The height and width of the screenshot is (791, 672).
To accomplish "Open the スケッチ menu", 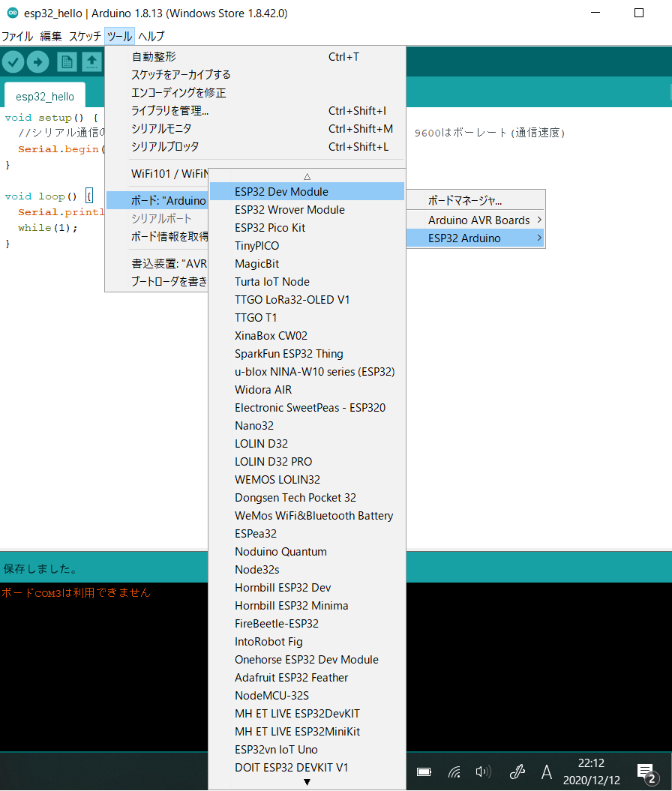I will [85, 36].
